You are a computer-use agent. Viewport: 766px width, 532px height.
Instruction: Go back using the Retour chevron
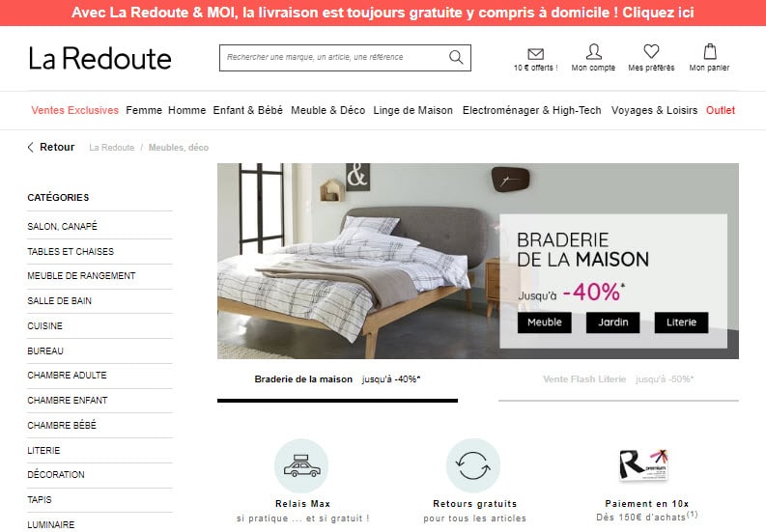point(30,147)
